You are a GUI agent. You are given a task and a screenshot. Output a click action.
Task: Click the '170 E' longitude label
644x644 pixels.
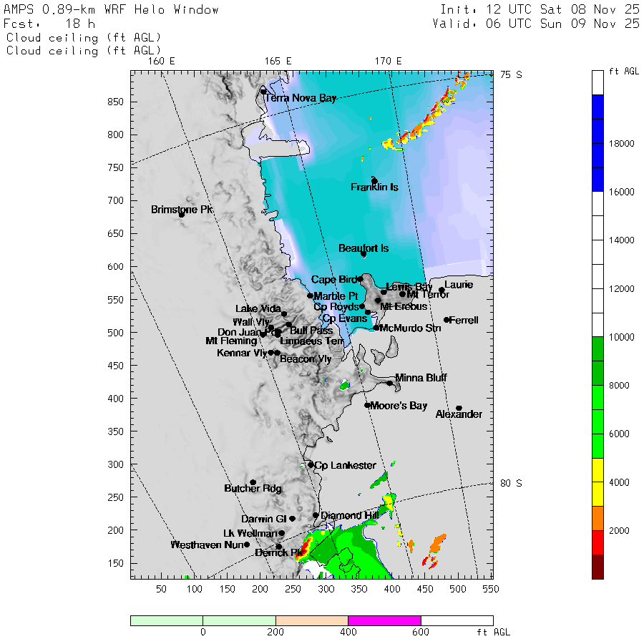point(388,62)
